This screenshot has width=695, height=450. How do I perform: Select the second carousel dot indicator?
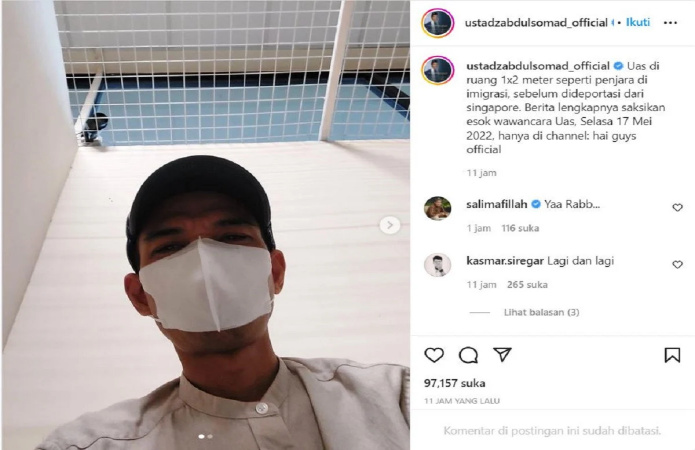210,436
